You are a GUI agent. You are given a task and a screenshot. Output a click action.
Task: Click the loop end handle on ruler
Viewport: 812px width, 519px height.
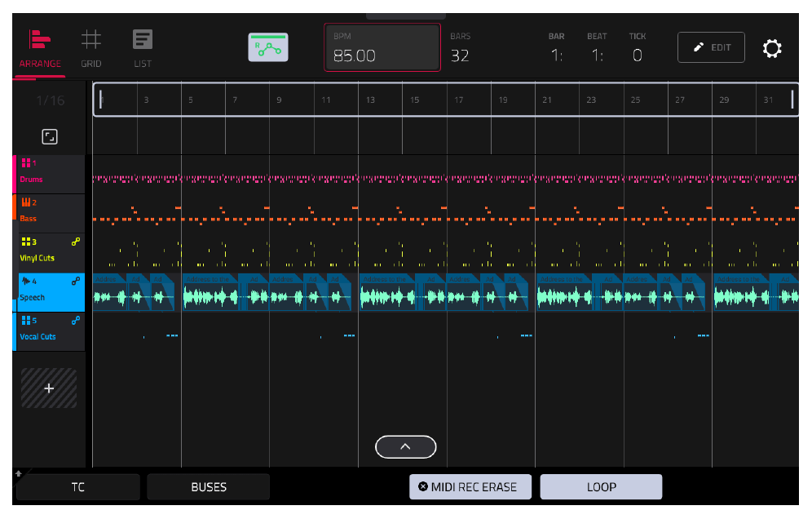tap(792, 99)
